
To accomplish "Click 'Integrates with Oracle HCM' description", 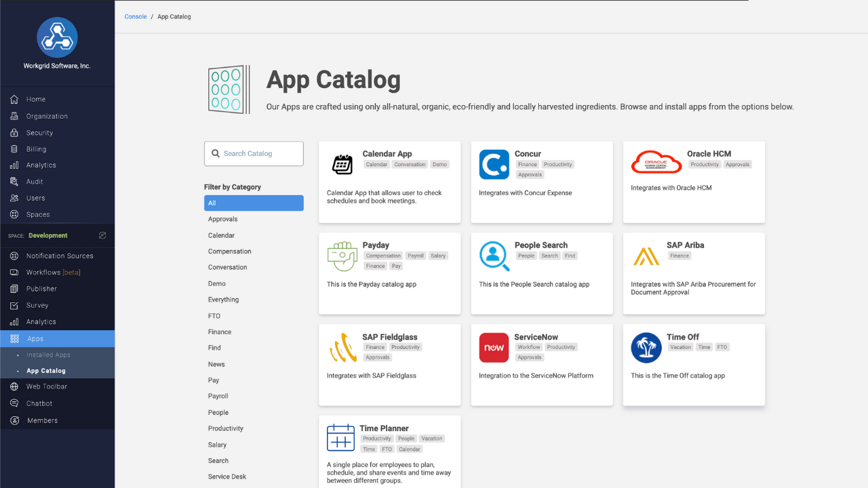I will pyautogui.click(x=671, y=188).
